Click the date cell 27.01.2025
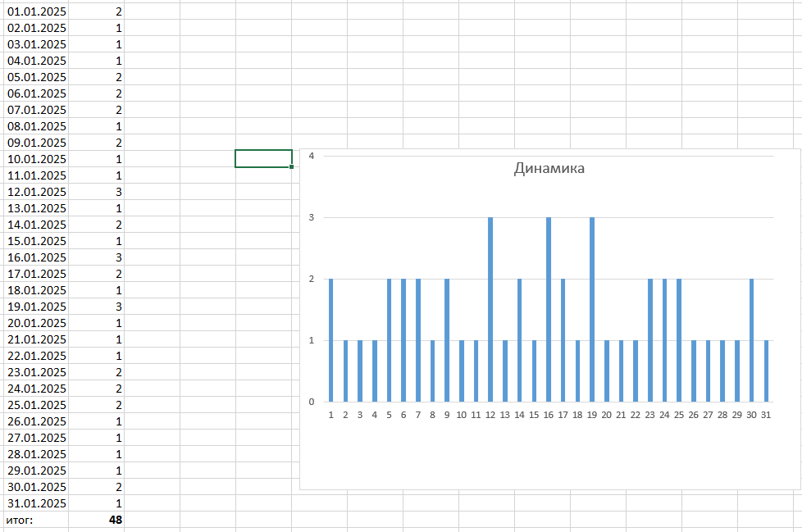 36,438
